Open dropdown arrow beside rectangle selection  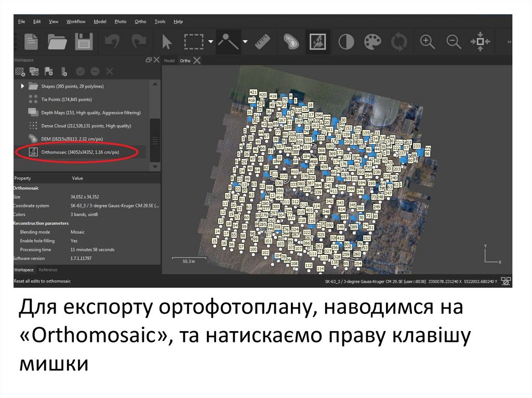(210, 42)
